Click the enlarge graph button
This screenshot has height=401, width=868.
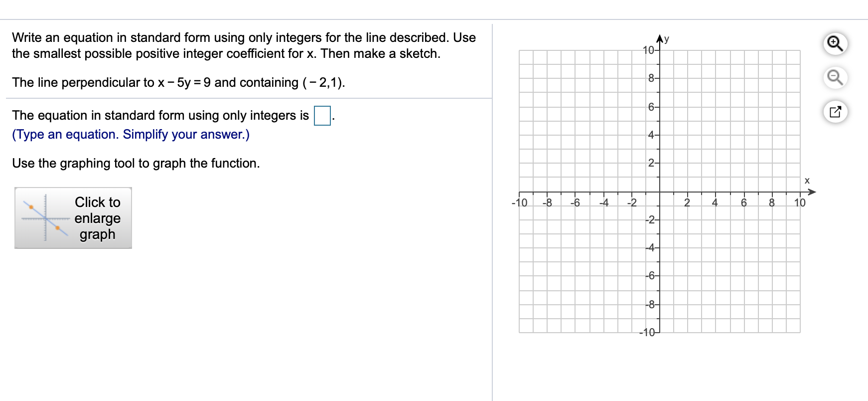coord(73,218)
